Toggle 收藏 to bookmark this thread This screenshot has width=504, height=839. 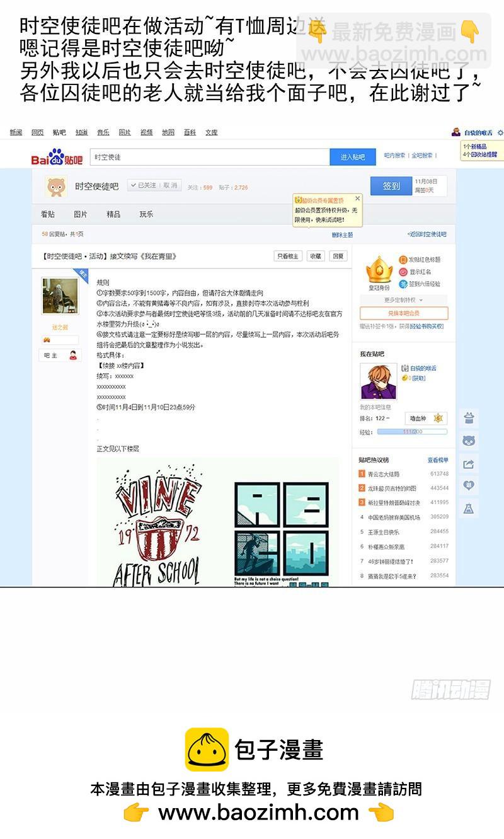tap(315, 256)
